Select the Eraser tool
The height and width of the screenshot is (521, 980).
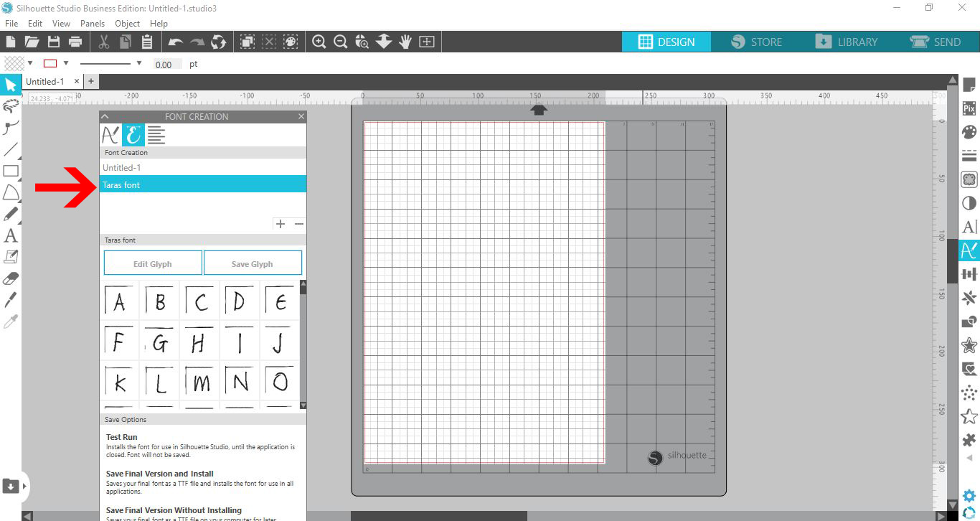point(11,278)
